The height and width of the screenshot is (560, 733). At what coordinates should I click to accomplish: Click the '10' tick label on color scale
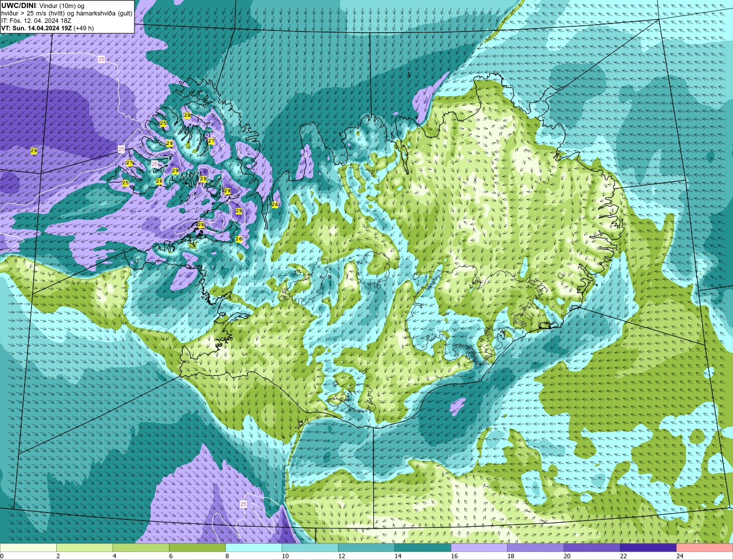(285, 556)
